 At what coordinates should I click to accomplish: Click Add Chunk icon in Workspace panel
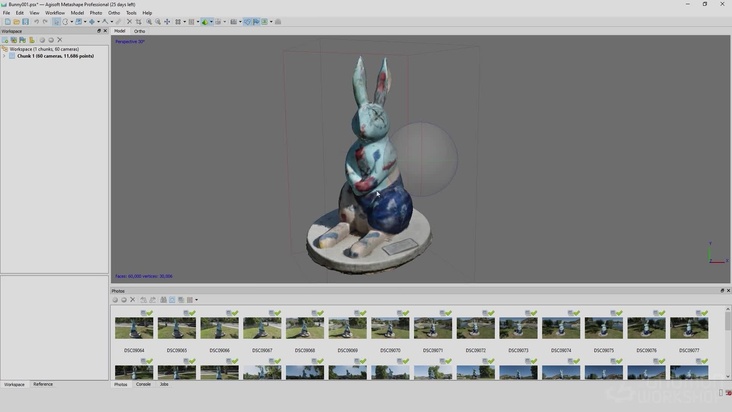click(5, 40)
